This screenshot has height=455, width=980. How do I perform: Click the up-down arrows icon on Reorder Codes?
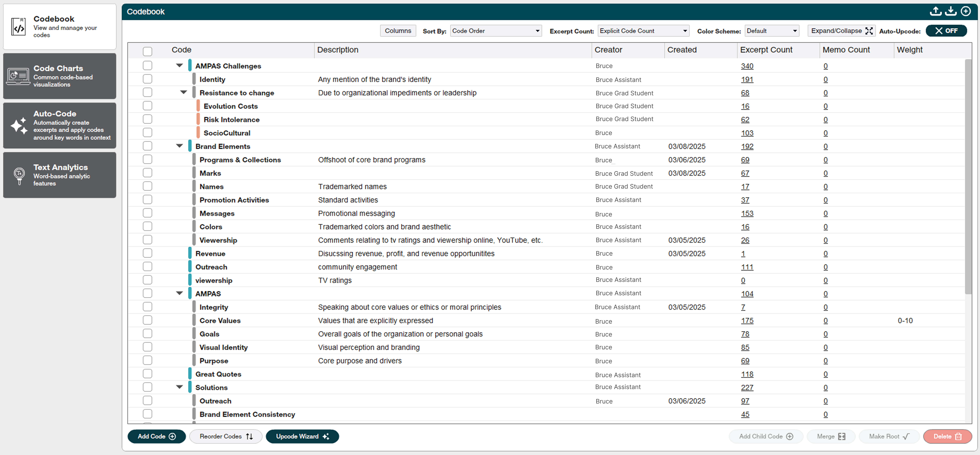click(x=250, y=436)
